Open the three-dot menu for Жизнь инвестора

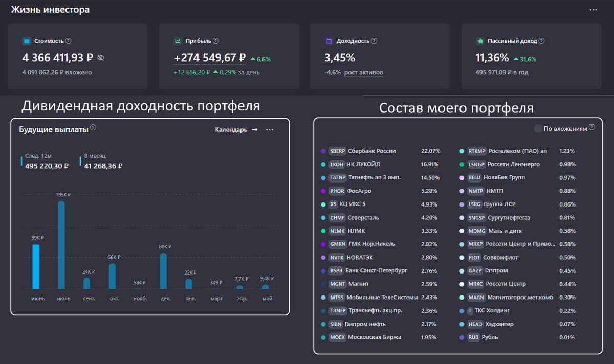point(593,10)
